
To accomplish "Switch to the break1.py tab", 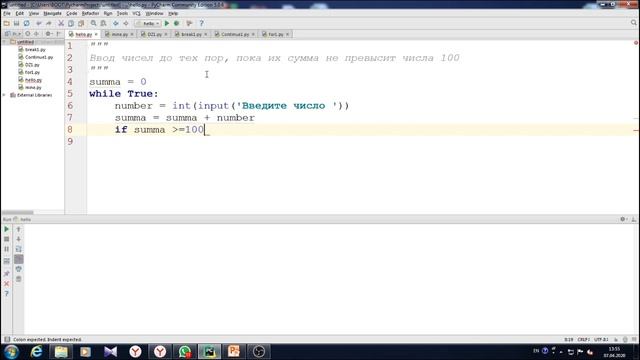I will pyautogui.click(x=191, y=34).
